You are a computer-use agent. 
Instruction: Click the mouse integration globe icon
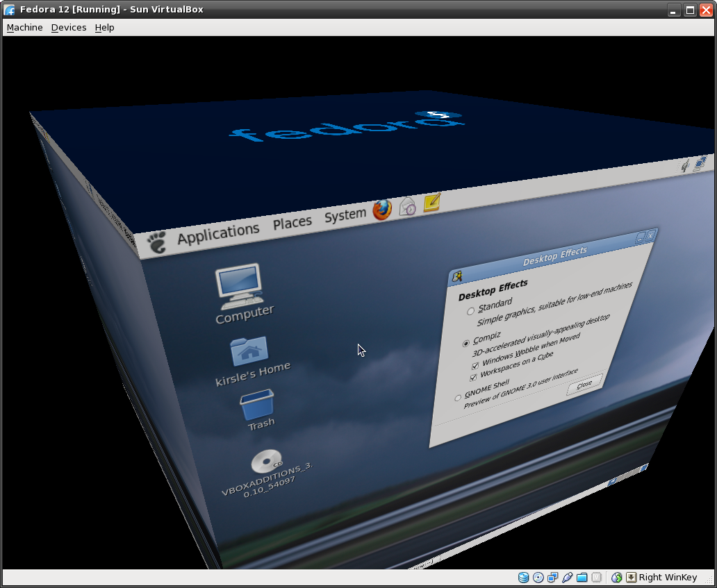[616, 578]
